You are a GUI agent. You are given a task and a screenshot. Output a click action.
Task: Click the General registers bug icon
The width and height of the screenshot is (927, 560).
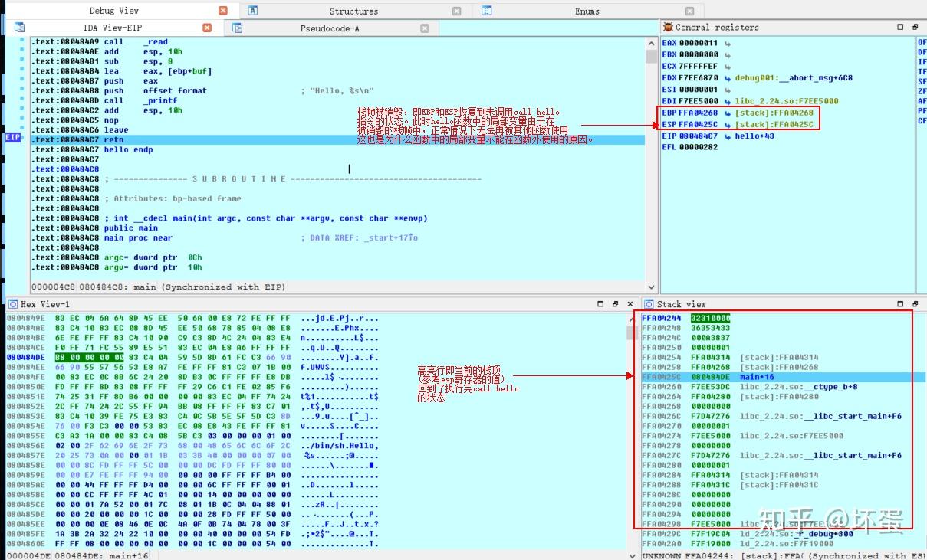pos(669,27)
